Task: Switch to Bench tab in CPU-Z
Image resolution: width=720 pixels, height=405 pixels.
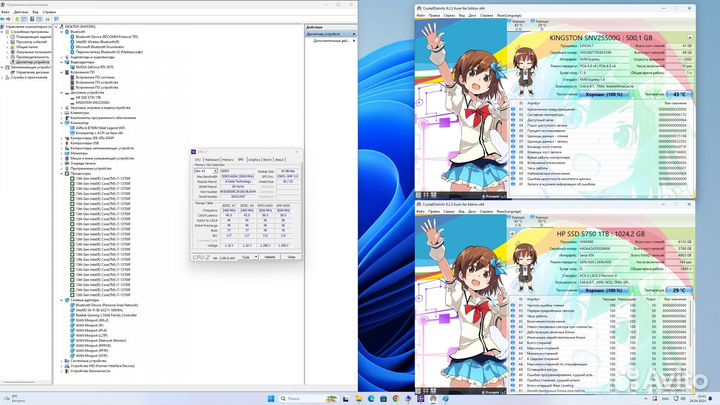Action: 267,159
